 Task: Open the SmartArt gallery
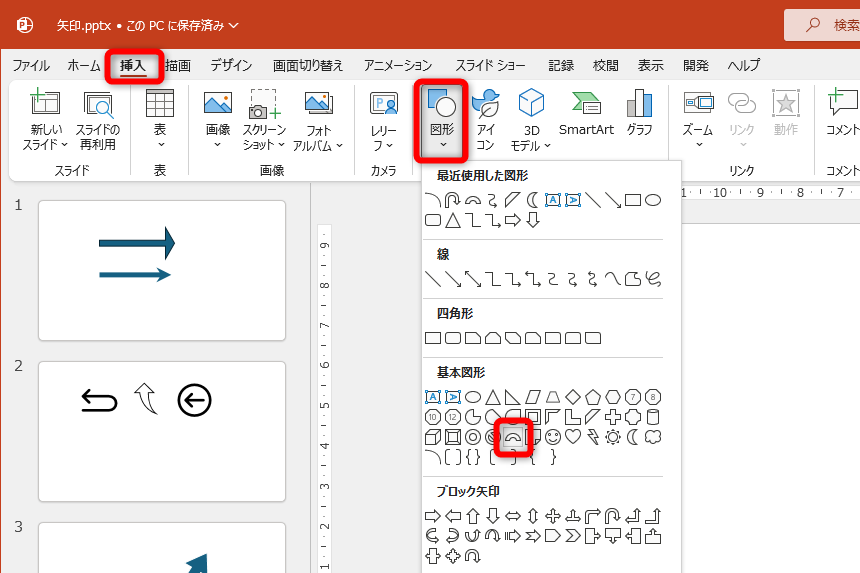pyautogui.click(x=586, y=114)
